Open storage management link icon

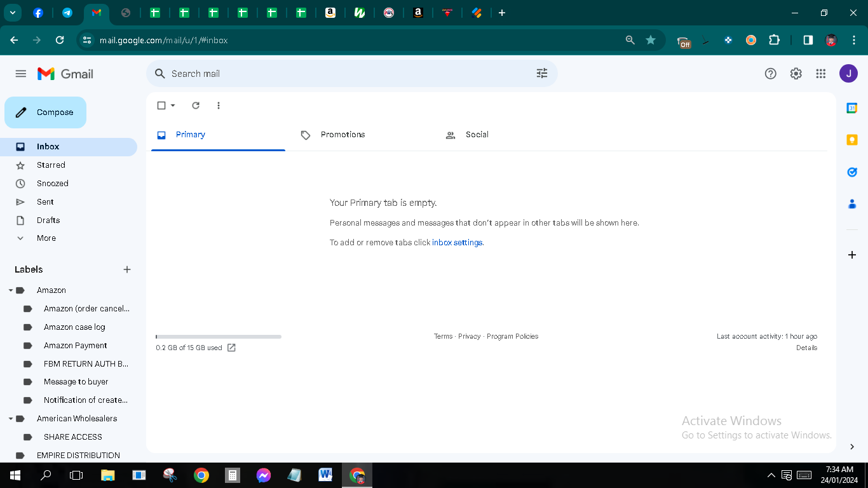(231, 348)
